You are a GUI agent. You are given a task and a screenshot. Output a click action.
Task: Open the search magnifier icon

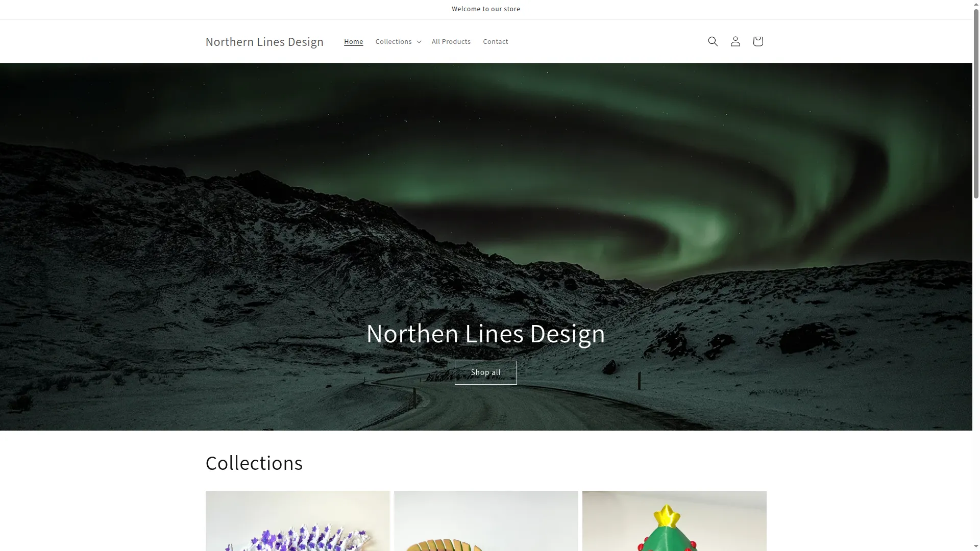[x=713, y=41]
